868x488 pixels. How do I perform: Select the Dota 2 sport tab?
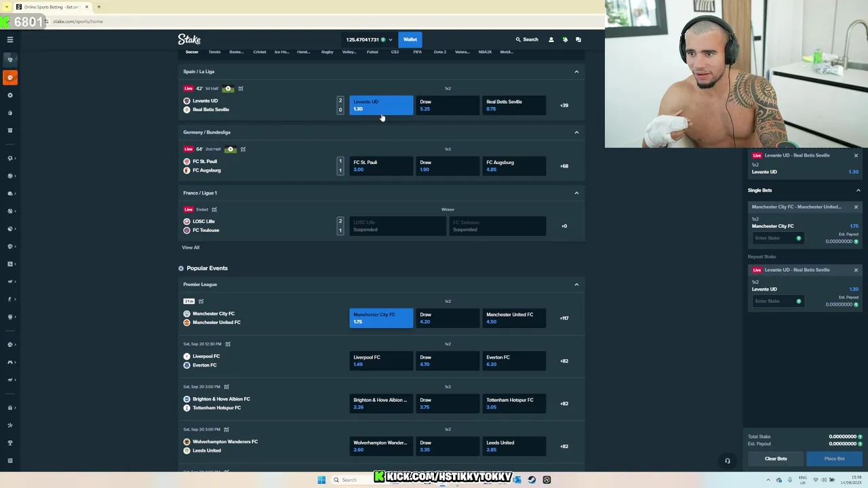439,52
